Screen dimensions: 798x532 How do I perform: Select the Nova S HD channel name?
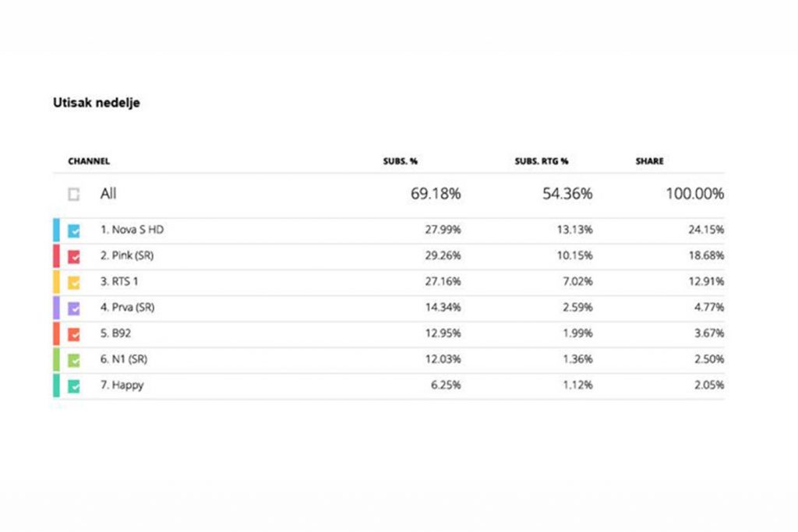[x=132, y=230]
